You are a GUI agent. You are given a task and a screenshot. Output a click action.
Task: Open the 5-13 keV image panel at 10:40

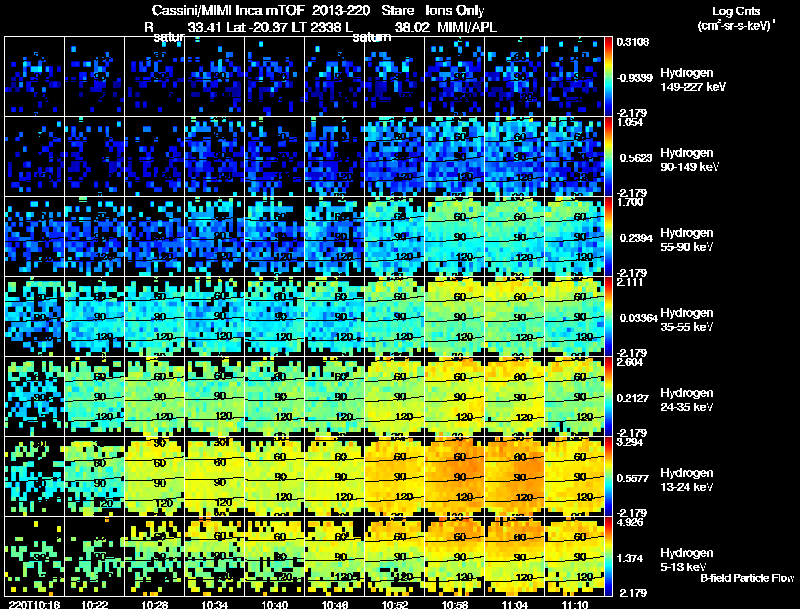[274, 557]
